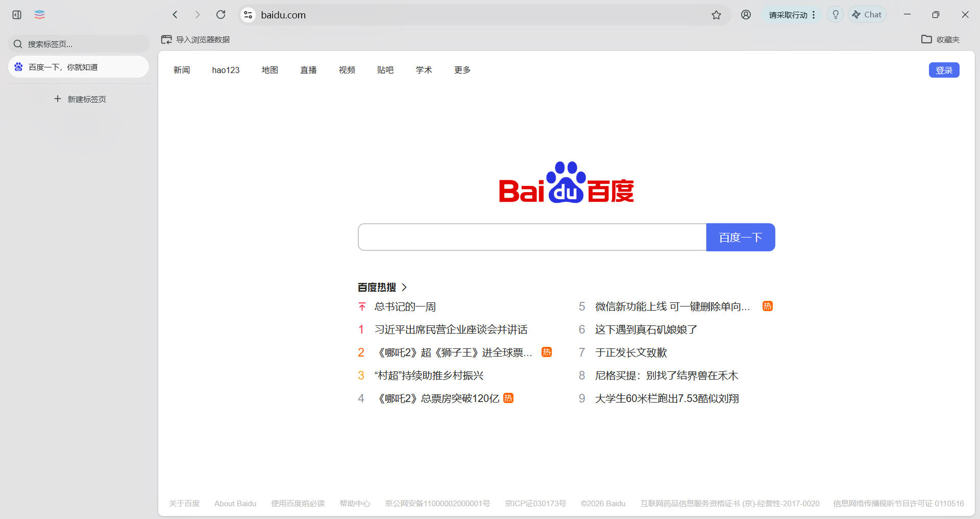Viewport: 980px width, 519px height.
Task: Open the user profile icon
Action: tap(746, 15)
